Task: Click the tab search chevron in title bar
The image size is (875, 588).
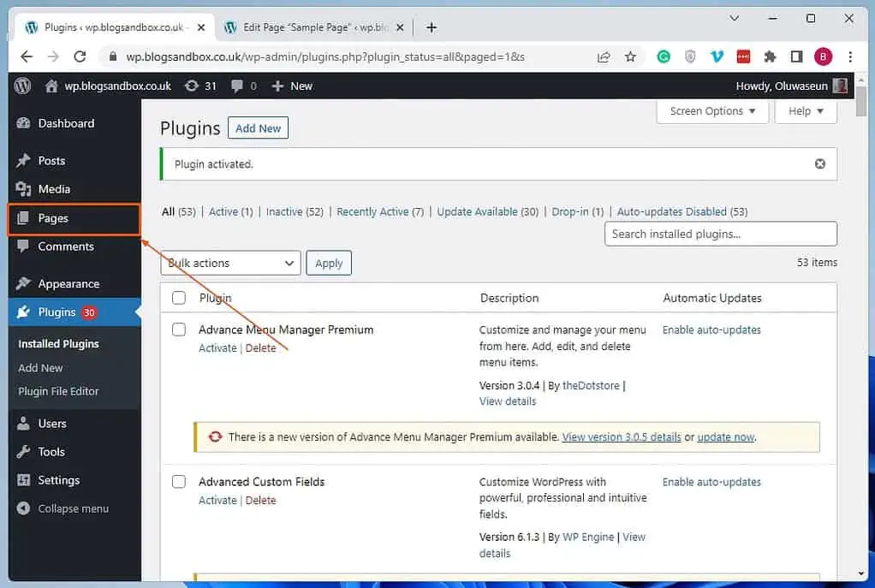Action: tap(735, 19)
